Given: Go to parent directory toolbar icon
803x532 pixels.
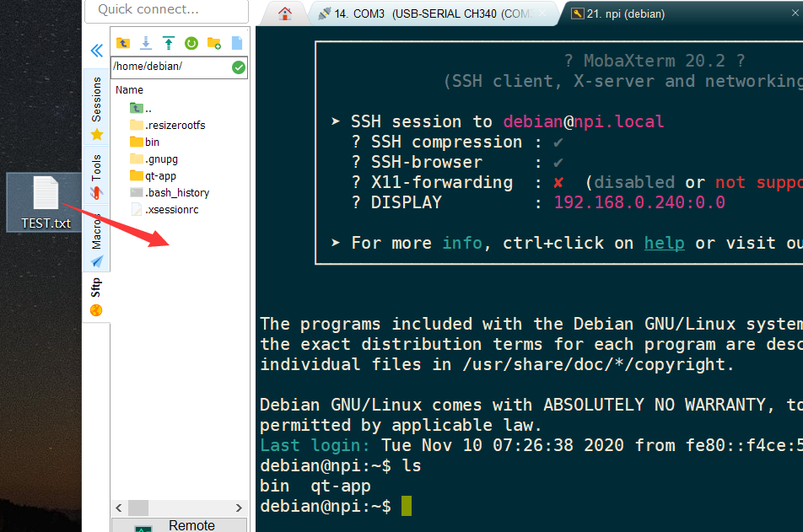Looking at the screenshot, I should [x=123, y=43].
